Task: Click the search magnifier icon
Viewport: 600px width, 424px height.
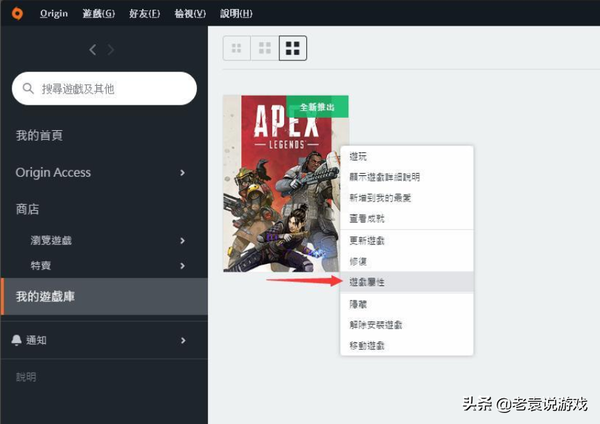Action: click(28, 89)
